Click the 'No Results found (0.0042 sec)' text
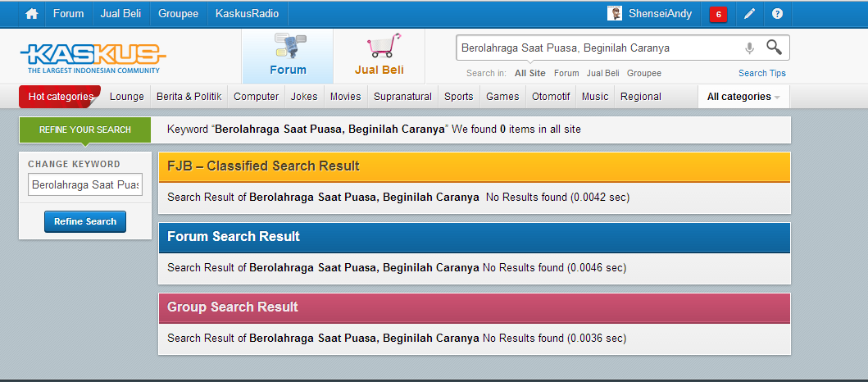The image size is (868, 382). (557, 197)
